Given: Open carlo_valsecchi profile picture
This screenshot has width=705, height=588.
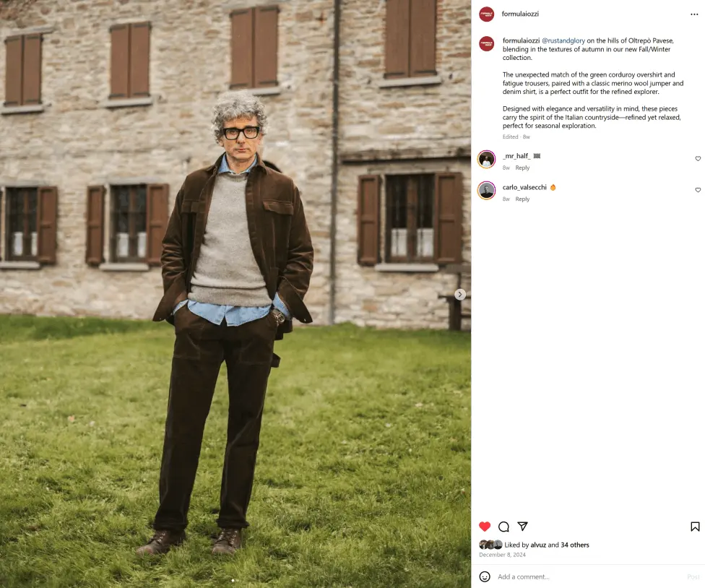Looking at the screenshot, I should [486, 191].
